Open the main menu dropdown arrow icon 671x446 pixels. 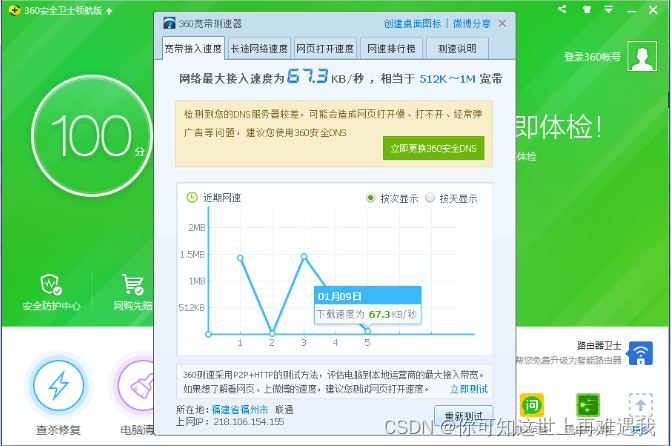tap(609, 9)
